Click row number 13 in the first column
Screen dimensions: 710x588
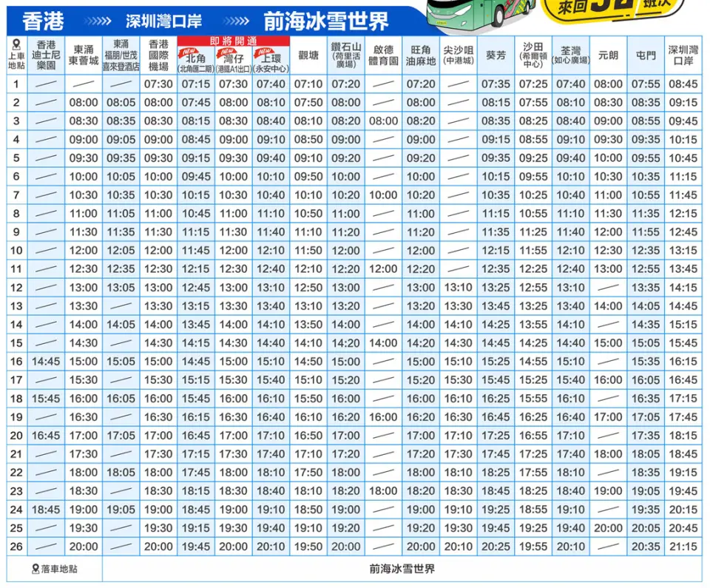click(16, 306)
